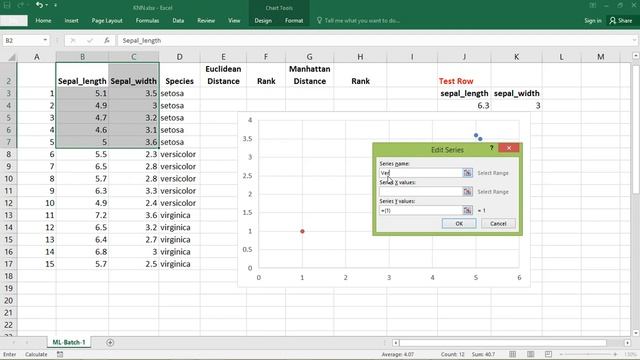This screenshot has width=640, height=360.
Task: Open the Chart Tools Format tab
Action: click(x=294, y=20)
